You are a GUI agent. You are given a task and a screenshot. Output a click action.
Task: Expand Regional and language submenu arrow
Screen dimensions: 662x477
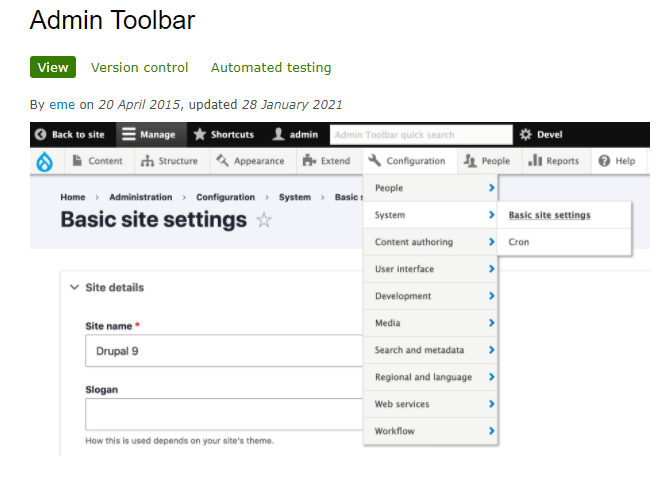click(x=491, y=377)
